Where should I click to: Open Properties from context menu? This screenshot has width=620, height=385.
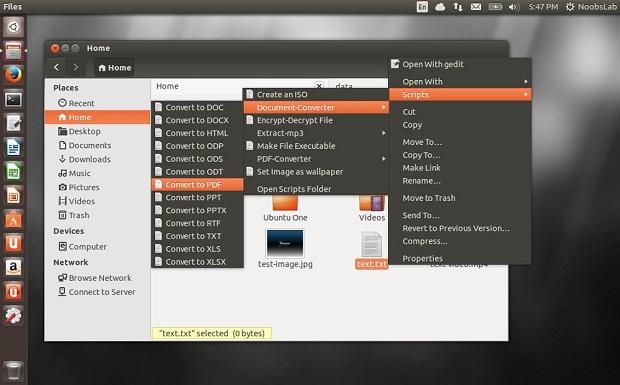(x=460, y=259)
